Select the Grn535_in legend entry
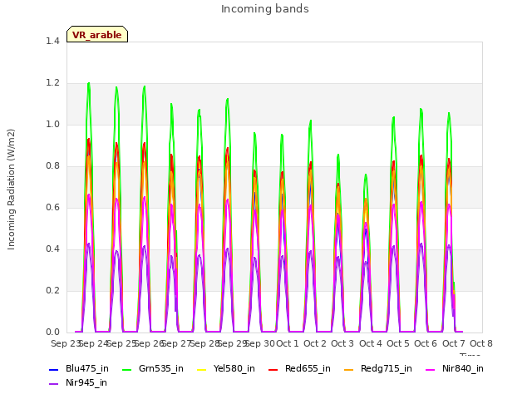The height and width of the screenshot is (399, 532). [153, 369]
